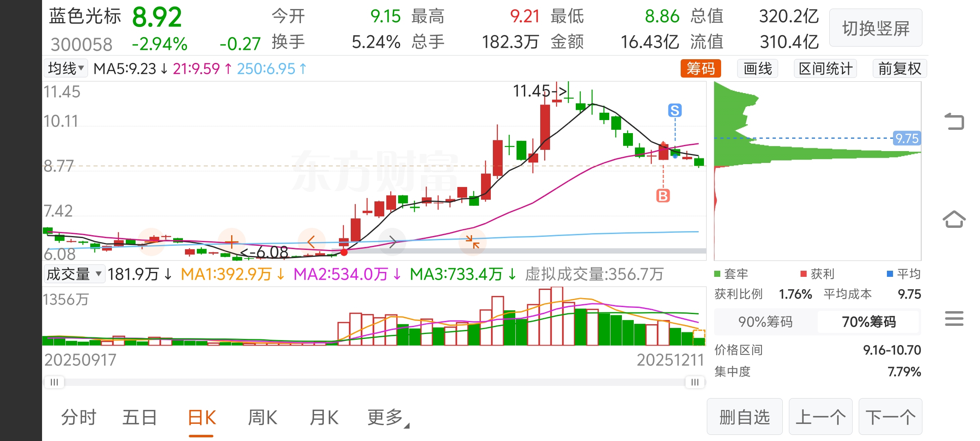
Task: Toggle the 筹码 chip distribution button
Action: 700,69
